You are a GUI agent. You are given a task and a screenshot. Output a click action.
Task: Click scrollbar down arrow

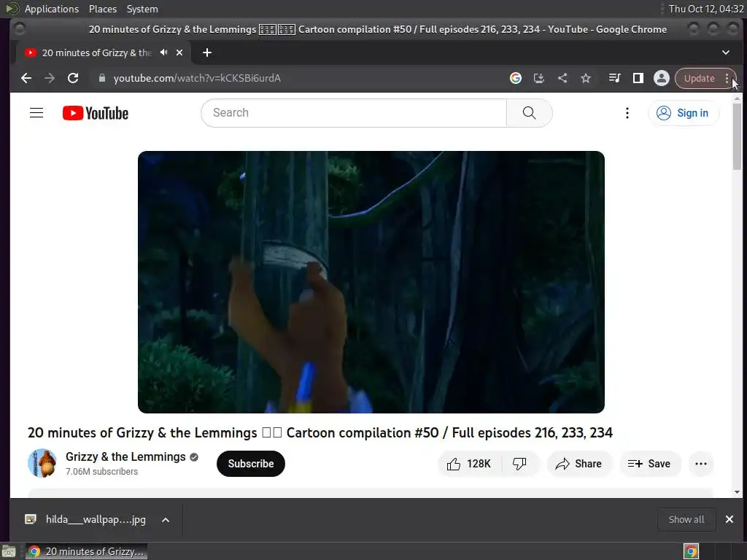point(737,492)
